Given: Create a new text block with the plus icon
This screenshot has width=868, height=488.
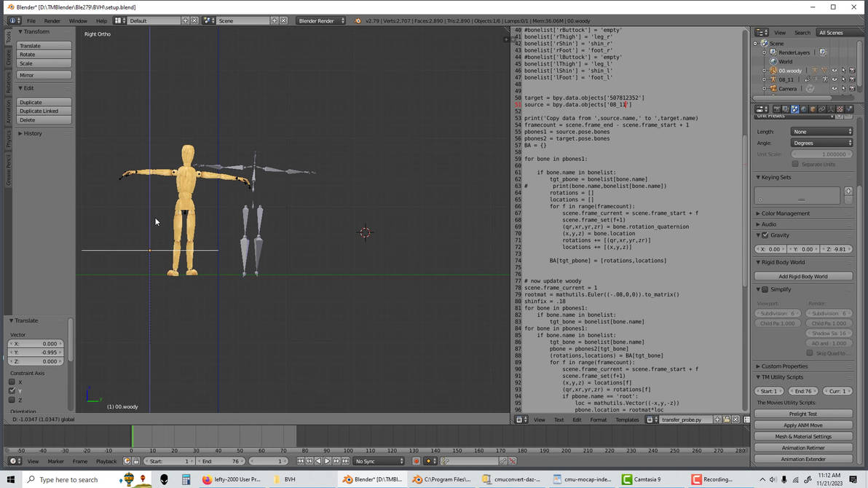Looking at the screenshot, I should 718,420.
